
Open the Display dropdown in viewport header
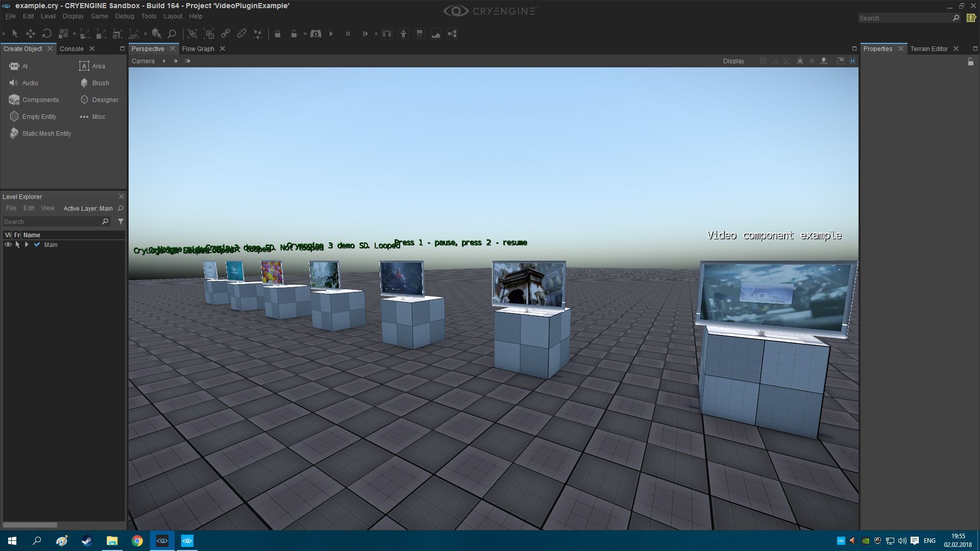point(733,61)
